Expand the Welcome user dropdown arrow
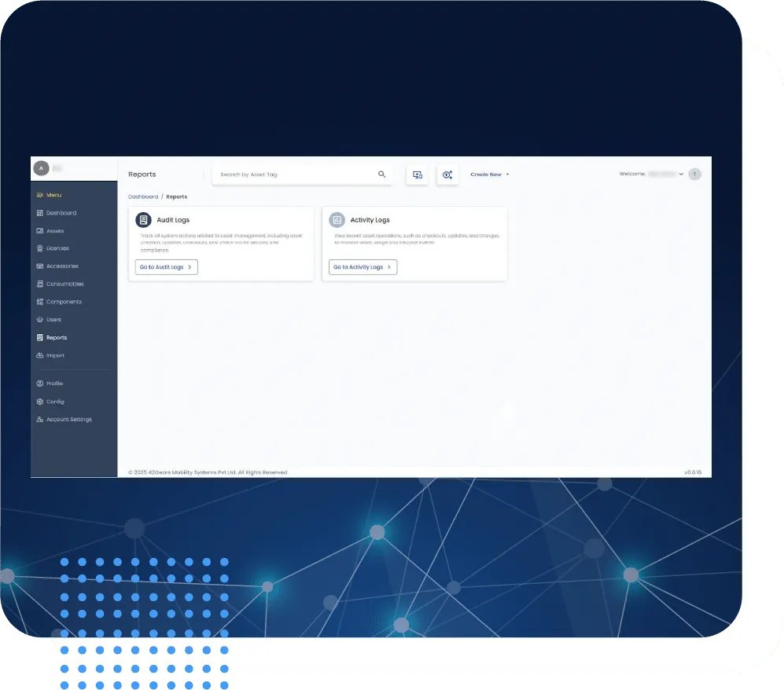 pyautogui.click(x=681, y=174)
